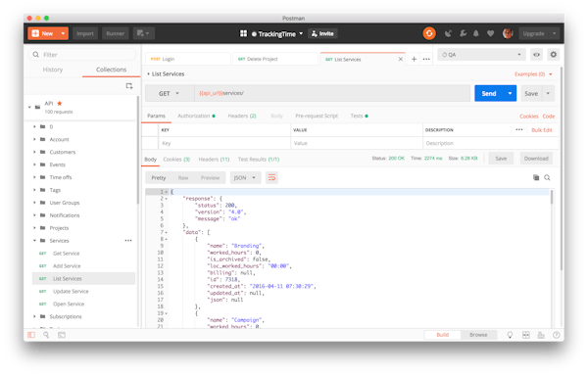Click the request URL field
Viewport: 588px width, 375px height.
[x=332, y=93]
